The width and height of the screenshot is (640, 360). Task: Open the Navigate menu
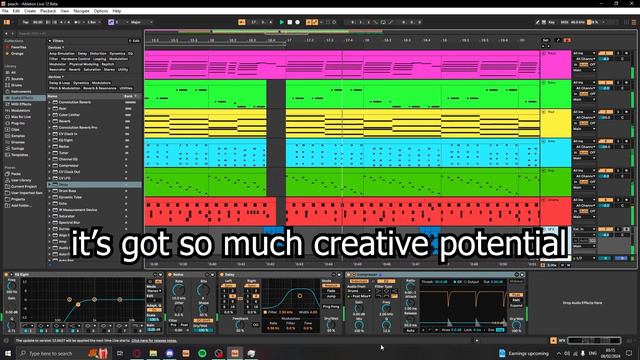(81, 11)
